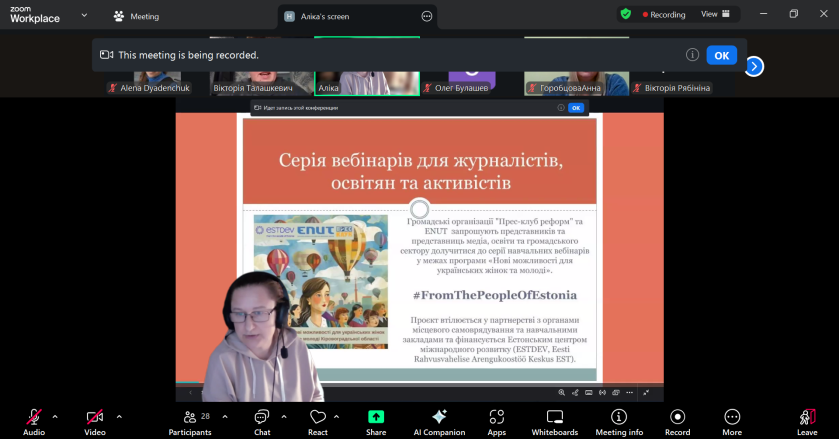
Task: Open the View layout menu
Action: 715,14
